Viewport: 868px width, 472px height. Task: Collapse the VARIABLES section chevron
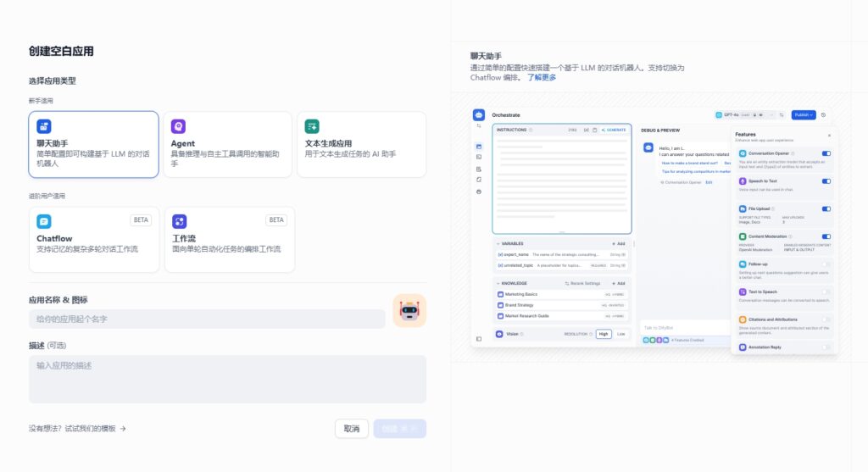click(498, 243)
